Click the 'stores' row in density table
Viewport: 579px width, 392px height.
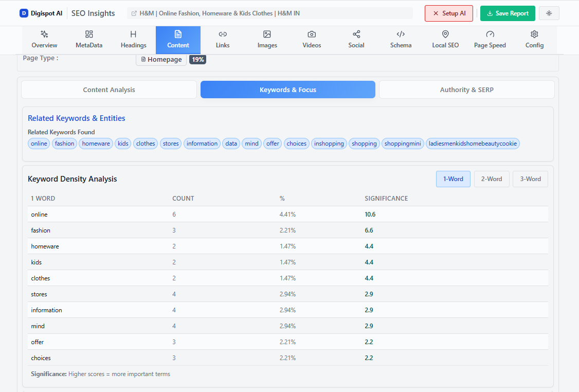pyautogui.click(x=287, y=294)
